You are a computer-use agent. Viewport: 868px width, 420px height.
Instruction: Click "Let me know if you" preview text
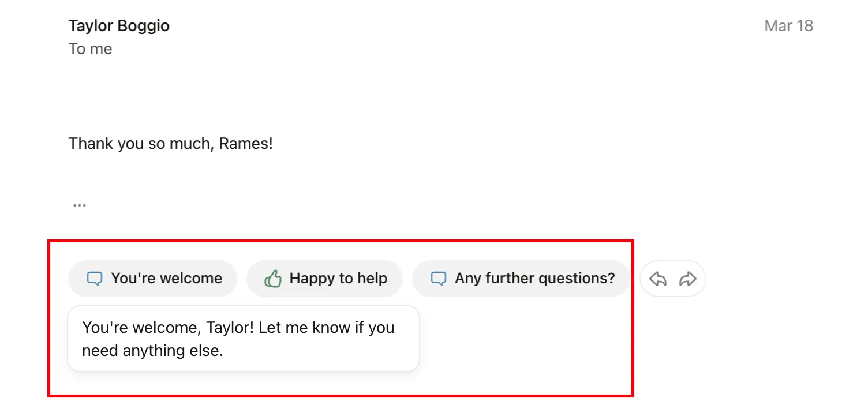click(x=326, y=328)
